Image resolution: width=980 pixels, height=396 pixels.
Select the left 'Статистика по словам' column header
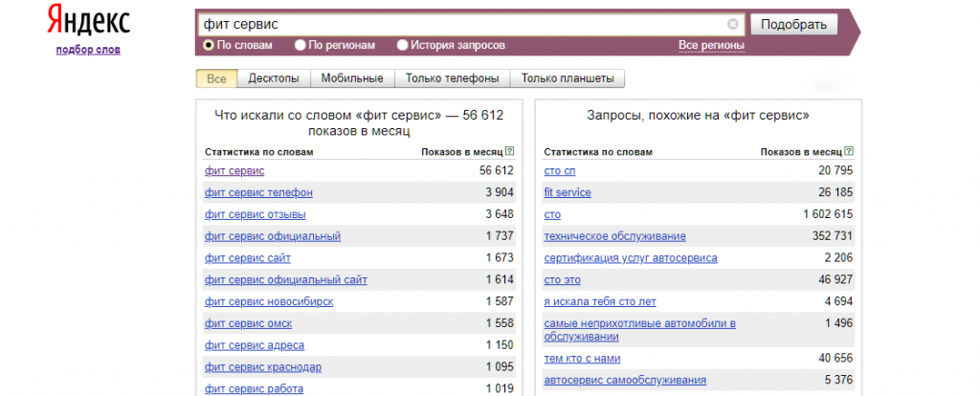[258, 152]
